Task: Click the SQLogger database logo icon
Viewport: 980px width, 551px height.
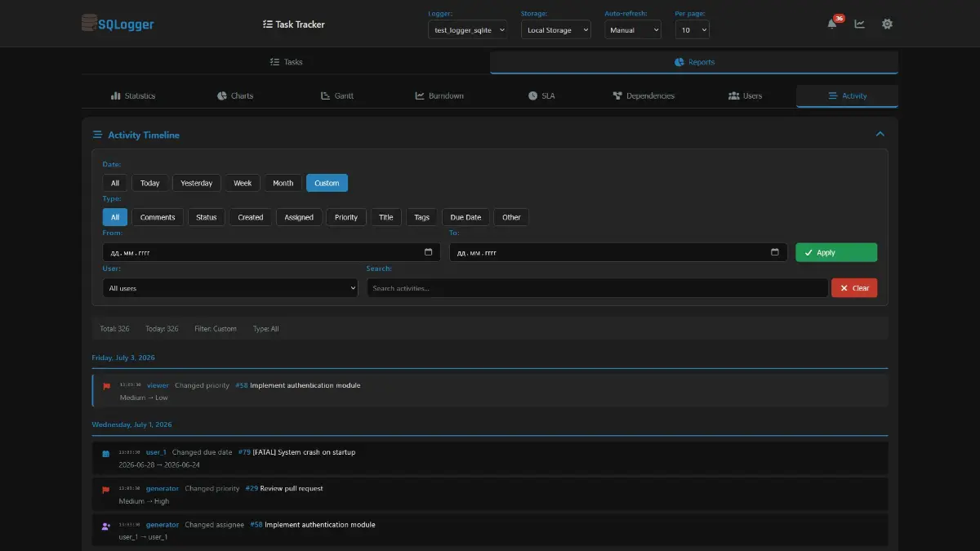Action: pos(88,24)
